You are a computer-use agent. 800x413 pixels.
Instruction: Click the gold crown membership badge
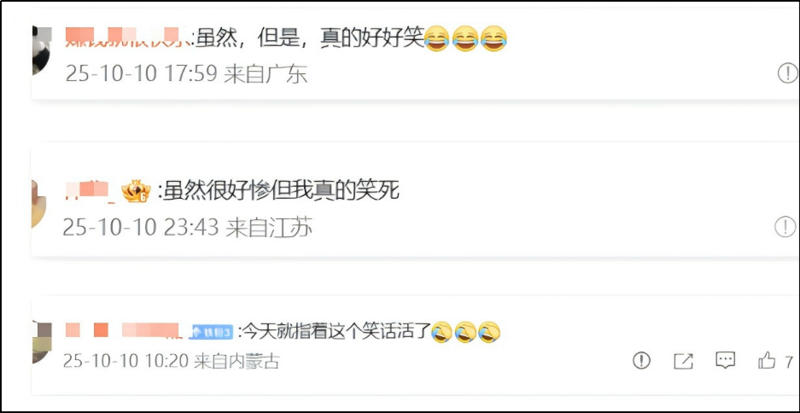click(x=136, y=192)
